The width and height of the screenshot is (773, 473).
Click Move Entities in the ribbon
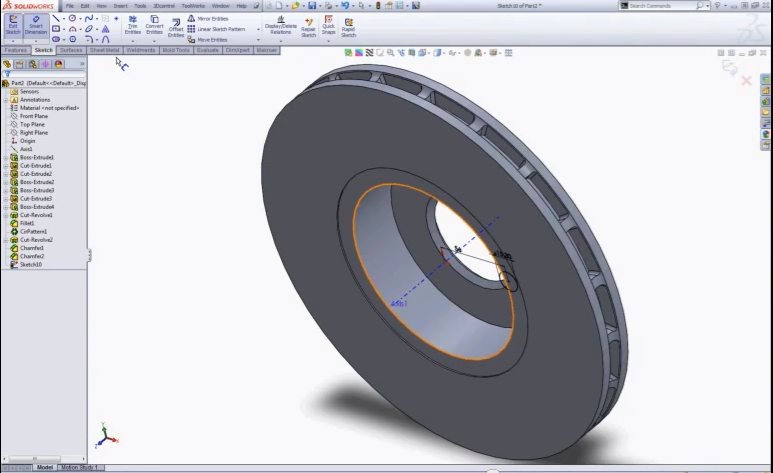coord(207,39)
